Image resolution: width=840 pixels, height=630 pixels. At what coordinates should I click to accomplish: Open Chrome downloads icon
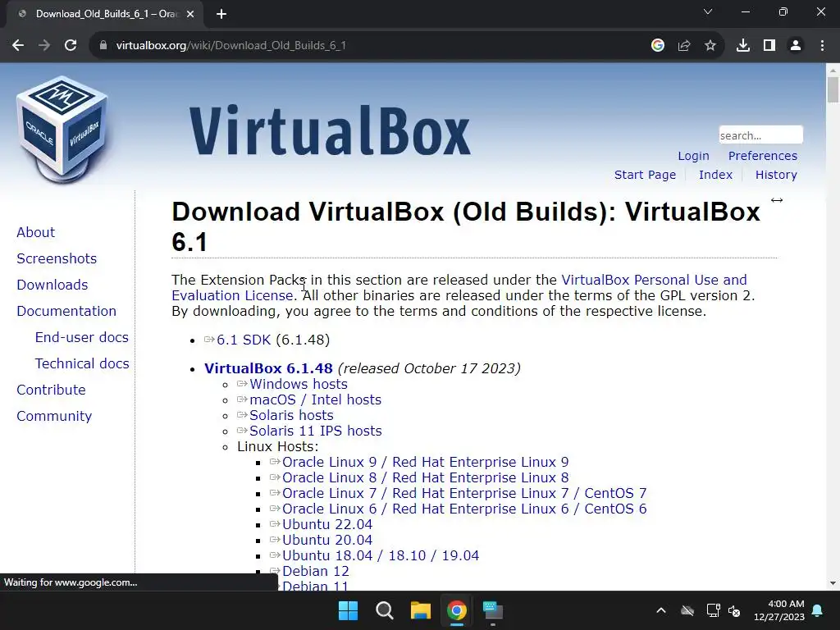[743, 46]
